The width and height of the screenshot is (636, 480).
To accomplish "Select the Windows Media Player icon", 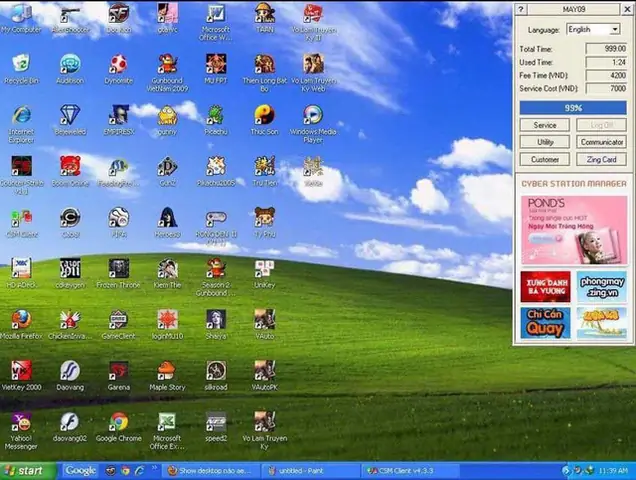I will 313,124.
